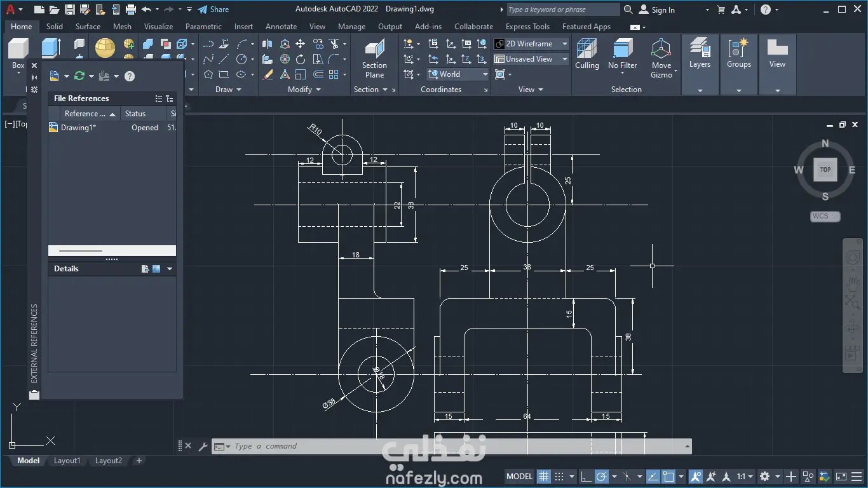Click the Erase tool icon

[x=268, y=74]
